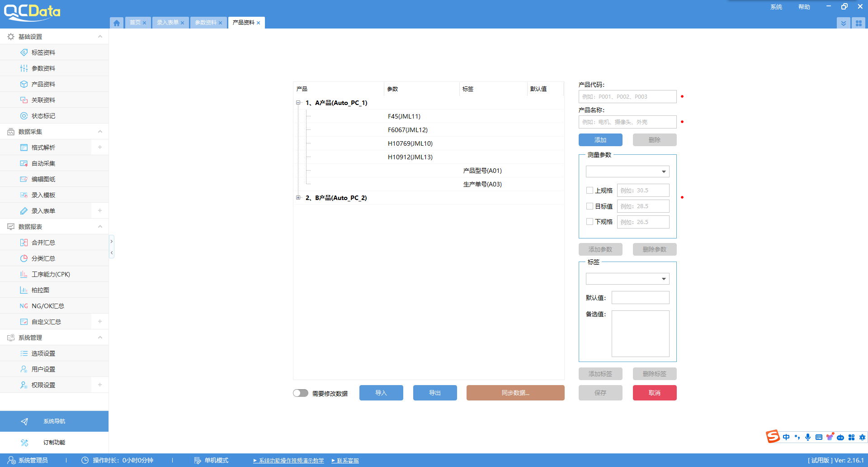Screen dimensions: 868x467
Task: Toggle the 需要修改数据 switch
Action: click(300, 393)
